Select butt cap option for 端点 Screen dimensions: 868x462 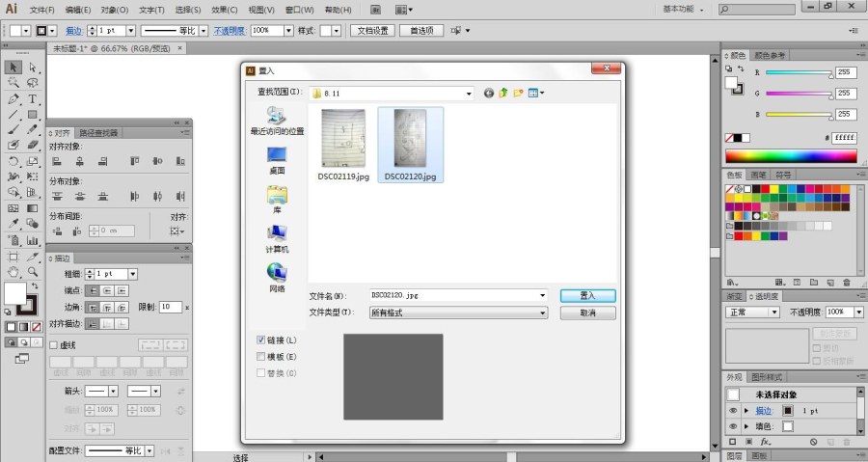tap(93, 290)
